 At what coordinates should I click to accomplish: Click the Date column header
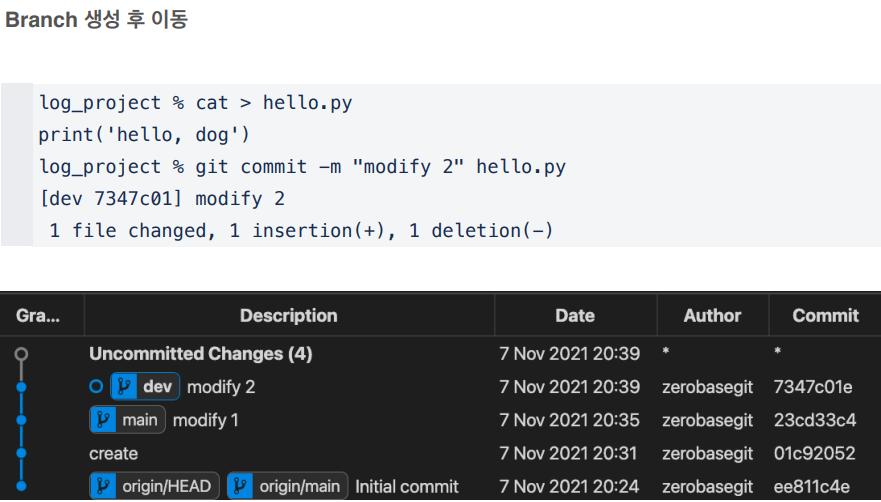coord(575,315)
